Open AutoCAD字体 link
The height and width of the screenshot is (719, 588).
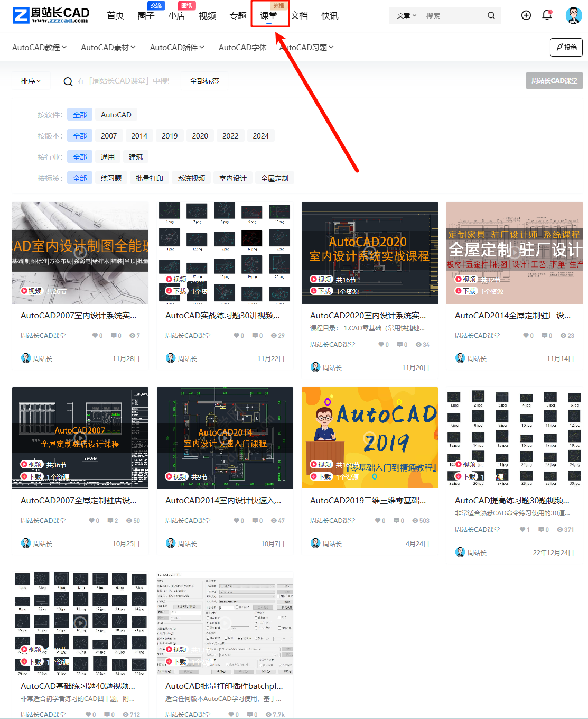click(x=242, y=47)
